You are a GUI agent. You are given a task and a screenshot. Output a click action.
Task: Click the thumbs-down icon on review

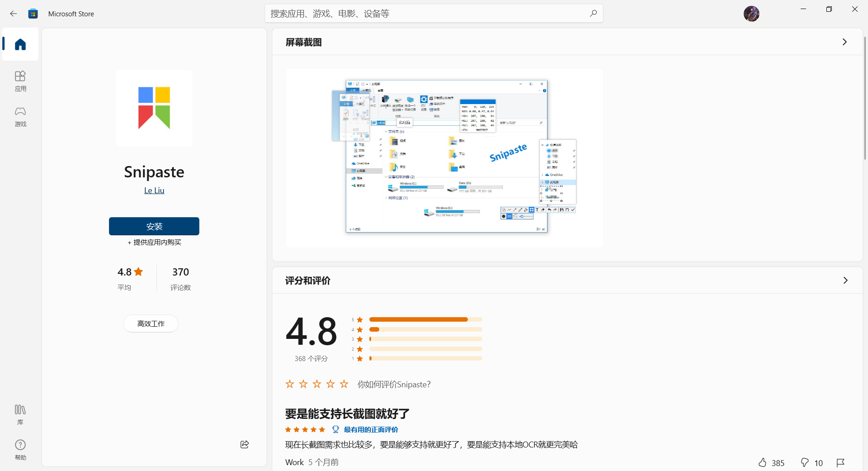coord(805,462)
